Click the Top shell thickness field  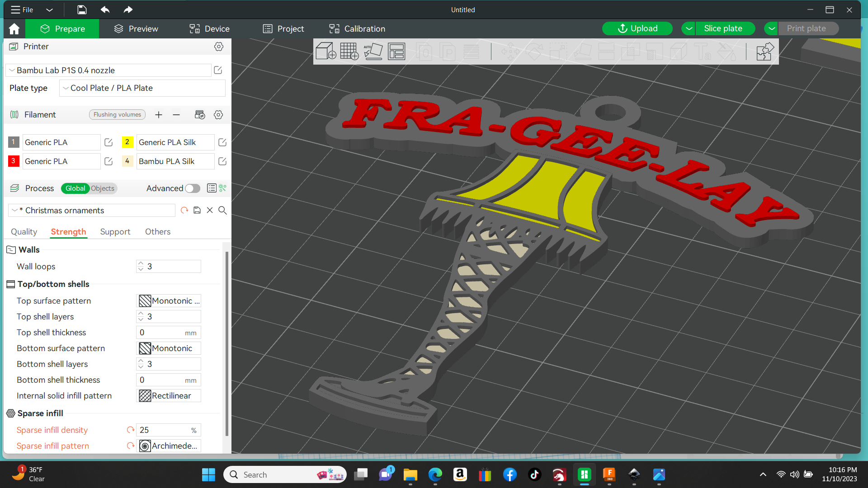tap(169, 333)
